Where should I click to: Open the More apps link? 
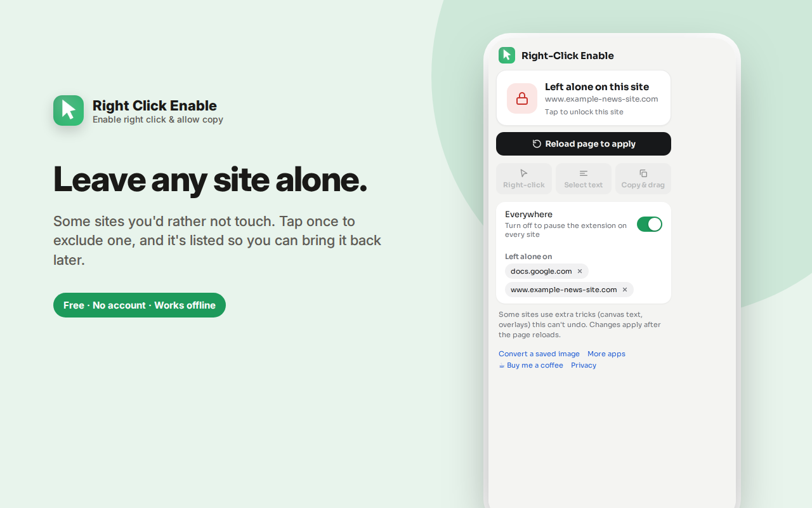pyautogui.click(x=606, y=354)
